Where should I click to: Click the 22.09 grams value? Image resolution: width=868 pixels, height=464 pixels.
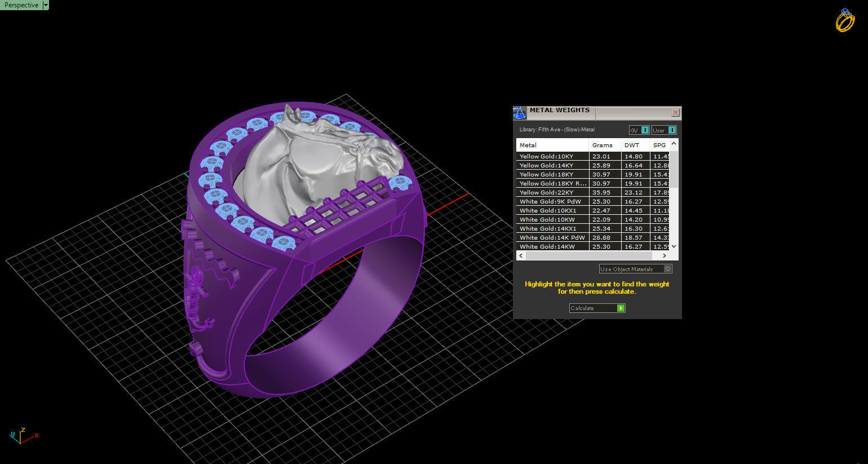click(x=601, y=219)
